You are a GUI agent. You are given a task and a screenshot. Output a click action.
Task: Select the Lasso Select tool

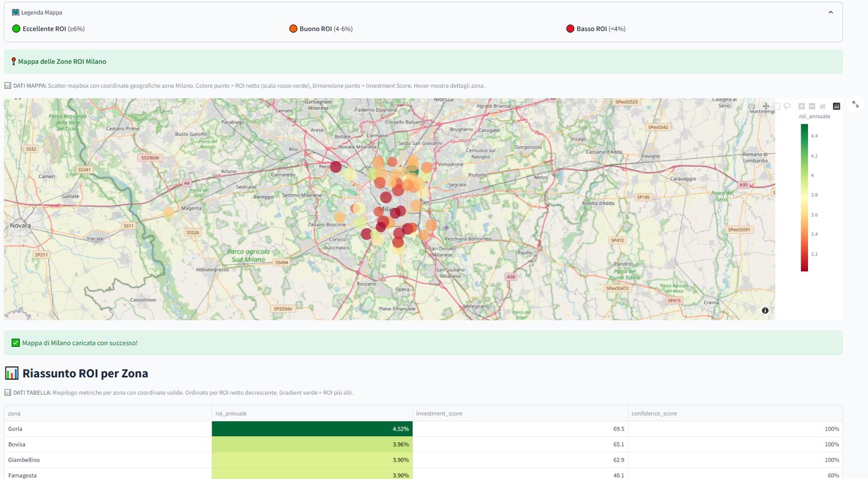(x=787, y=105)
